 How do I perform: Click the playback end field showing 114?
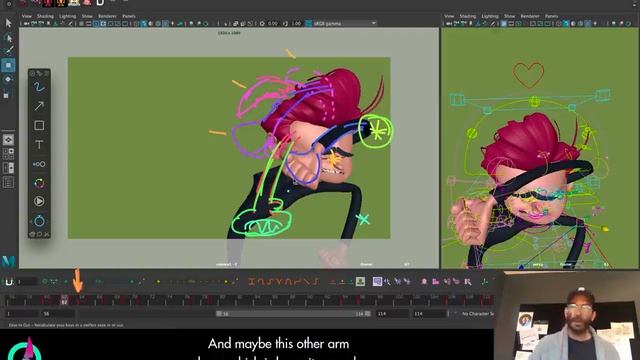pos(392,314)
